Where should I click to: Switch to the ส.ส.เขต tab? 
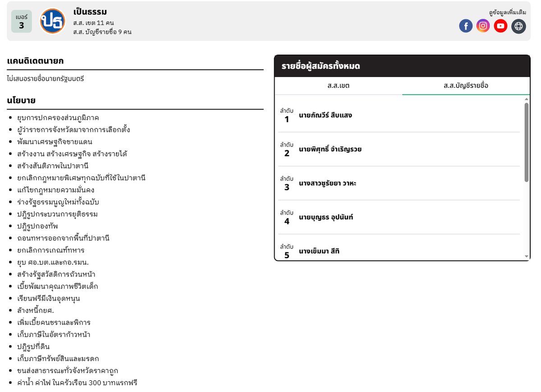pos(338,86)
